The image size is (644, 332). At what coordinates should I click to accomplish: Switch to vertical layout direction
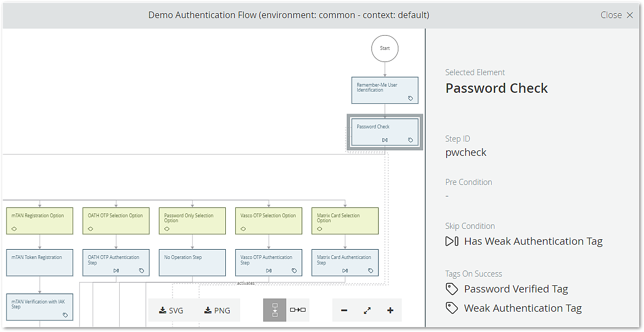(275, 310)
